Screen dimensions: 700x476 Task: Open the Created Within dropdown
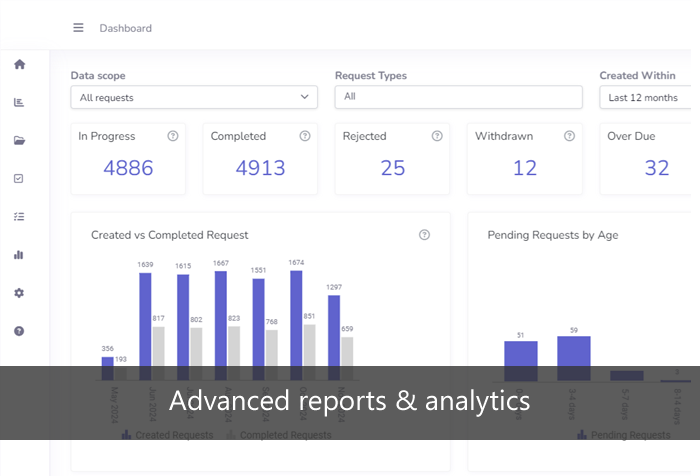click(646, 97)
